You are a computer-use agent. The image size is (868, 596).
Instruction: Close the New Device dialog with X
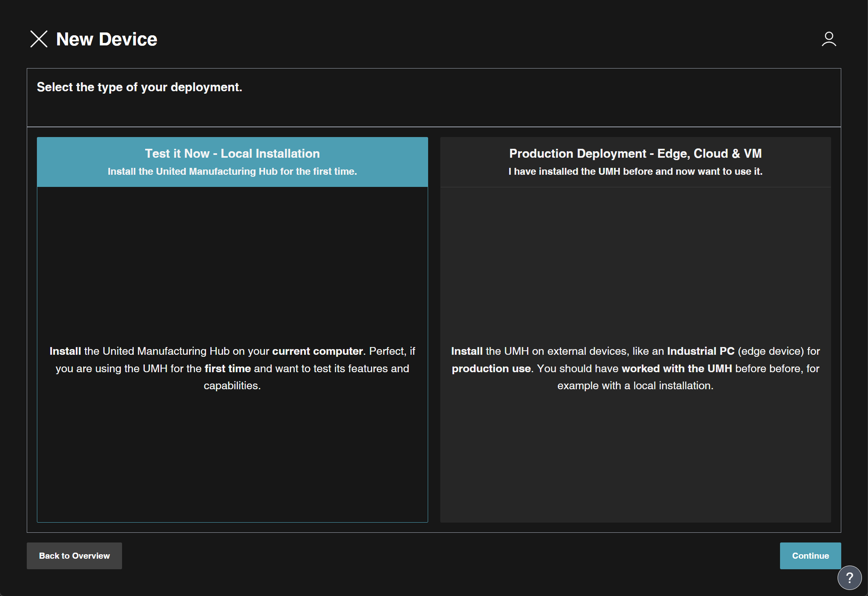coord(39,39)
